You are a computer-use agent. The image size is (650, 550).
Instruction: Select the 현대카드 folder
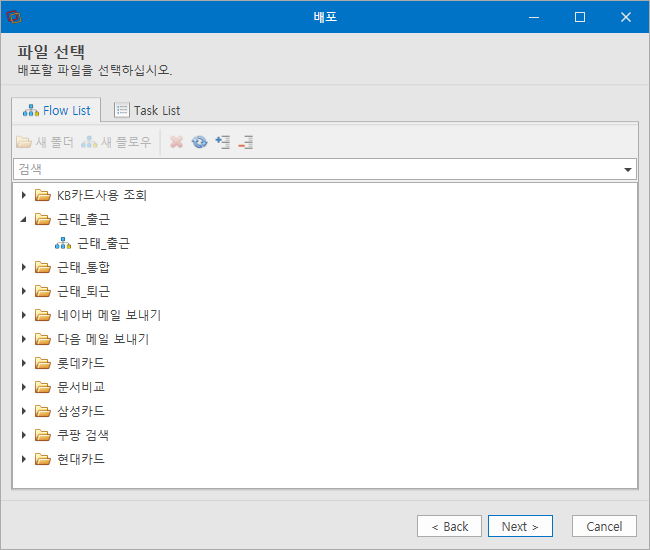[81, 459]
